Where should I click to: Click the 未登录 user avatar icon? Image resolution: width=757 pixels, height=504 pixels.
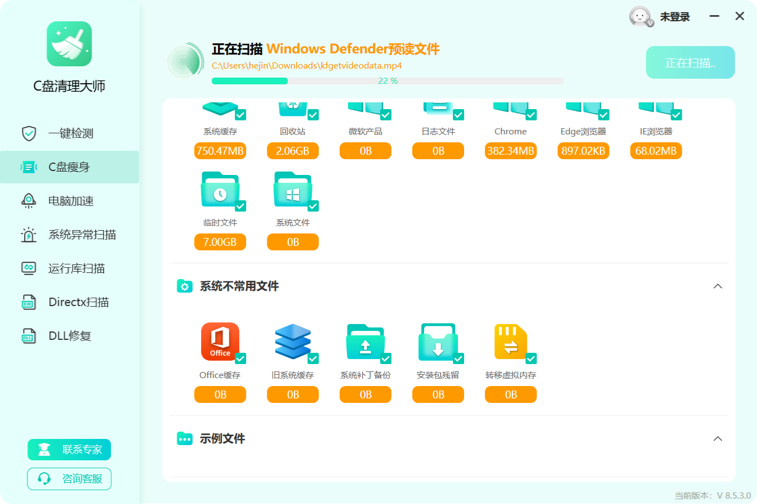click(641, 17)
